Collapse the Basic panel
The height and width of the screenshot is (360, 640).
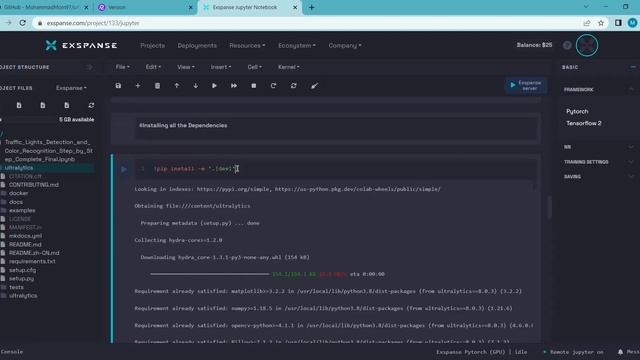tap(633, 67)
